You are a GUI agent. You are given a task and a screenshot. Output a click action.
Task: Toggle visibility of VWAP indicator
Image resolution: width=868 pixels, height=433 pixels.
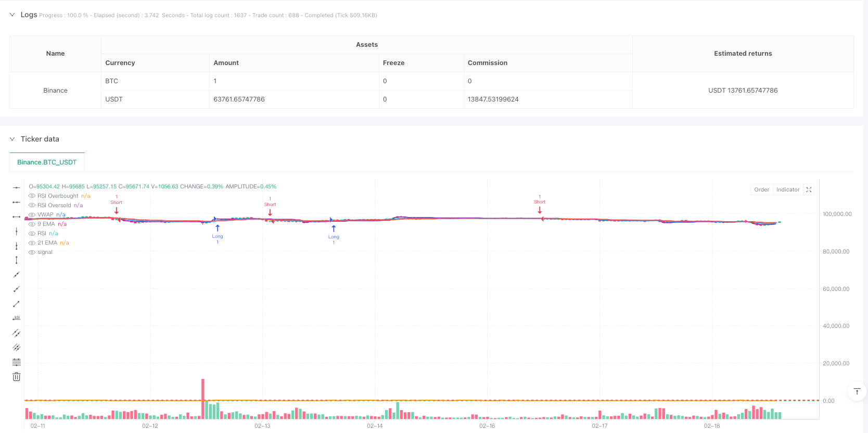click(32, 215)
